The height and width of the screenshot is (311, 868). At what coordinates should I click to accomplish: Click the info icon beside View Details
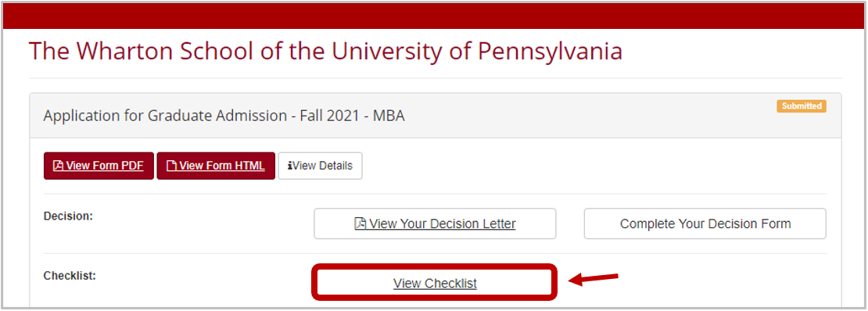(290, 166)
